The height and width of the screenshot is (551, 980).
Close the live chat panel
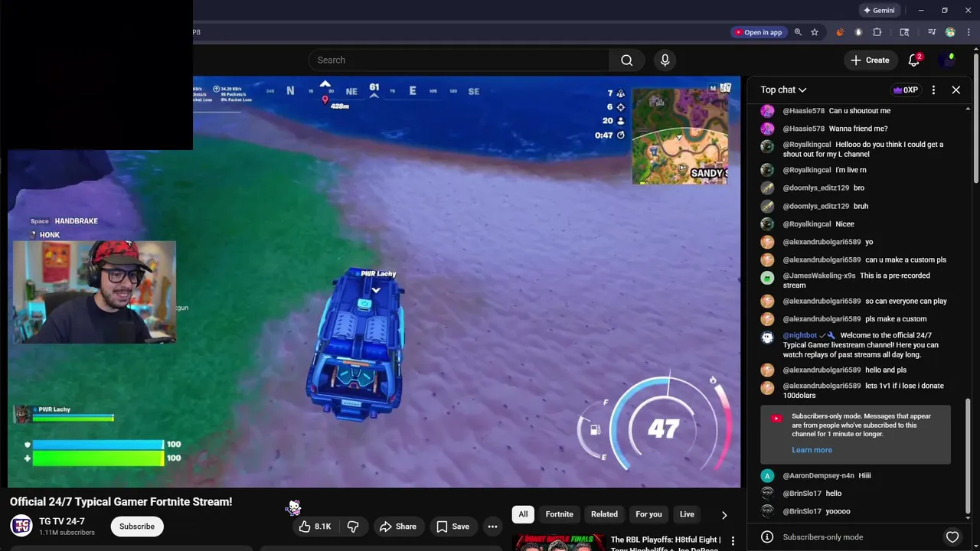coord(956,90)
